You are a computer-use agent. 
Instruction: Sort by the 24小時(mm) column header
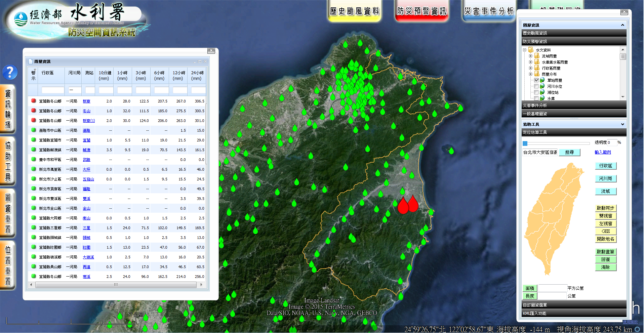point(197,75)
